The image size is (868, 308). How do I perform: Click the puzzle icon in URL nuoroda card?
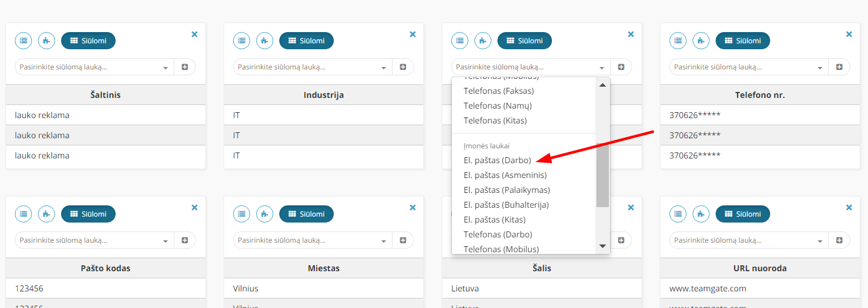point(701,214)
